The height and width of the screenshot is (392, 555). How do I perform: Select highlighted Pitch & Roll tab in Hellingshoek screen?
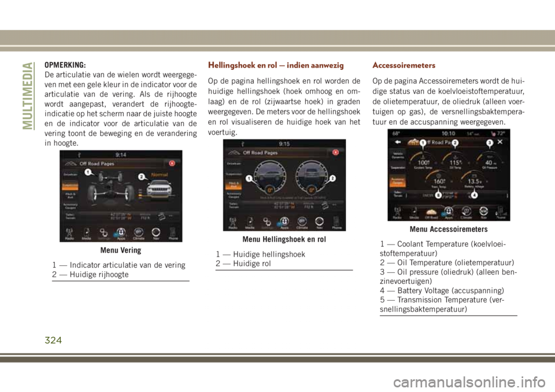pyautogui.click(x=234, y=184)
